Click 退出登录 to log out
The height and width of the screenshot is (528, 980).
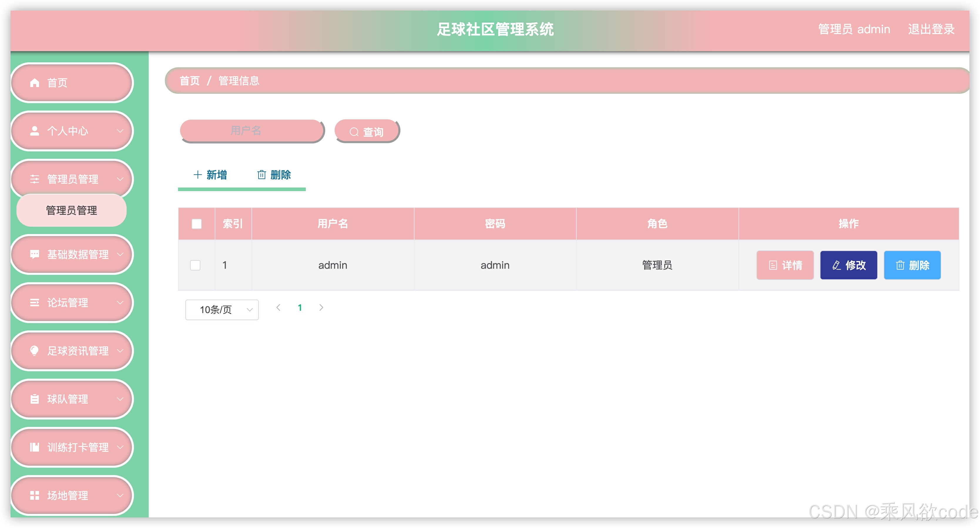931,29
